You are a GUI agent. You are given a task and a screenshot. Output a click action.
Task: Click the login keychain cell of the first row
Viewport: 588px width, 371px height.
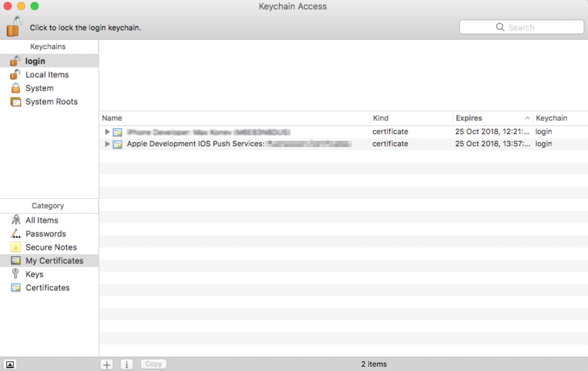tap(544, 132)
